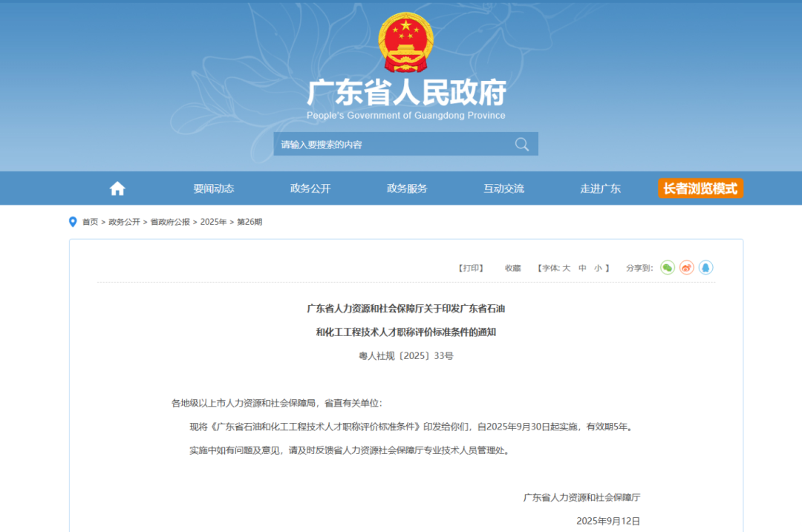The image size is (802, 532).
Task: Click the search magnifier icon
Action: pos(522,144)
